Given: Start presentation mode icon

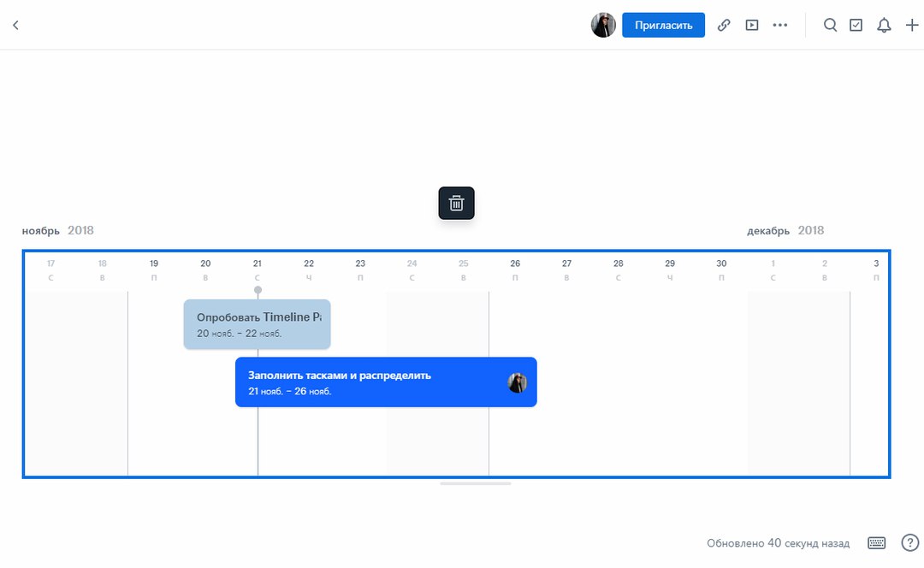Looking at the screenshot, I should point(752,25).
